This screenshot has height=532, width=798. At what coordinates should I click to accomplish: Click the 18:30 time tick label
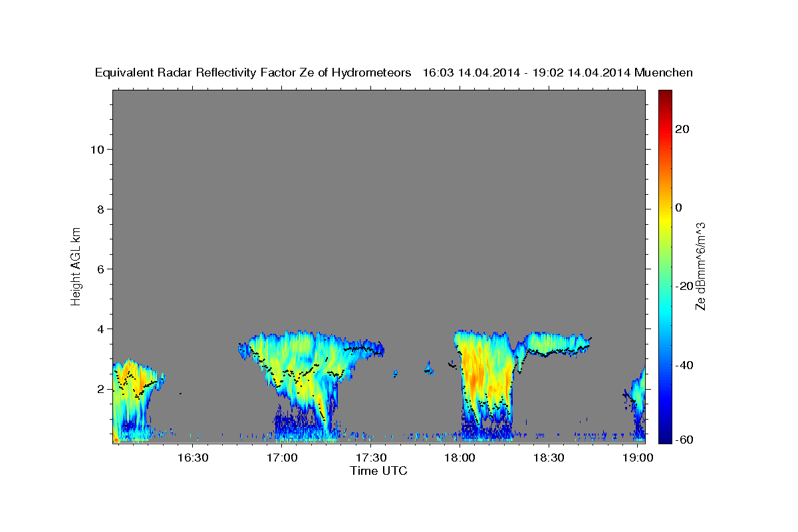click(x=549, y=458)
